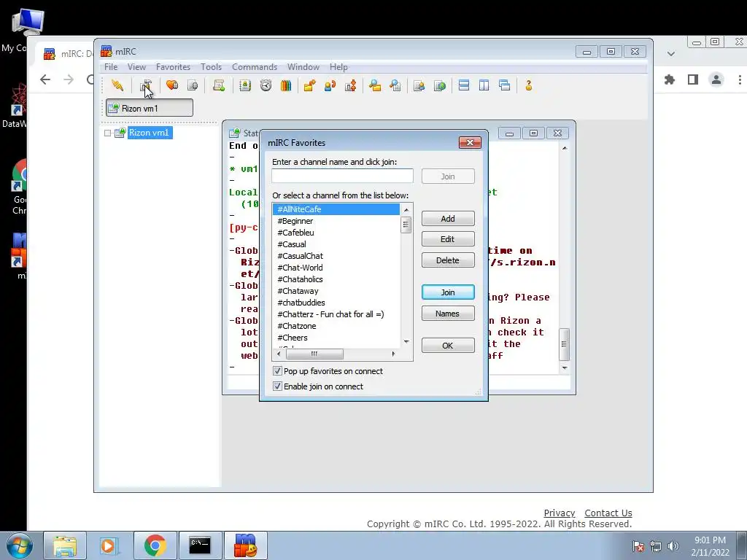Open the Address Book toolbar icon
The width and height of the screenshot is (747, 560).
pos(245,85)
